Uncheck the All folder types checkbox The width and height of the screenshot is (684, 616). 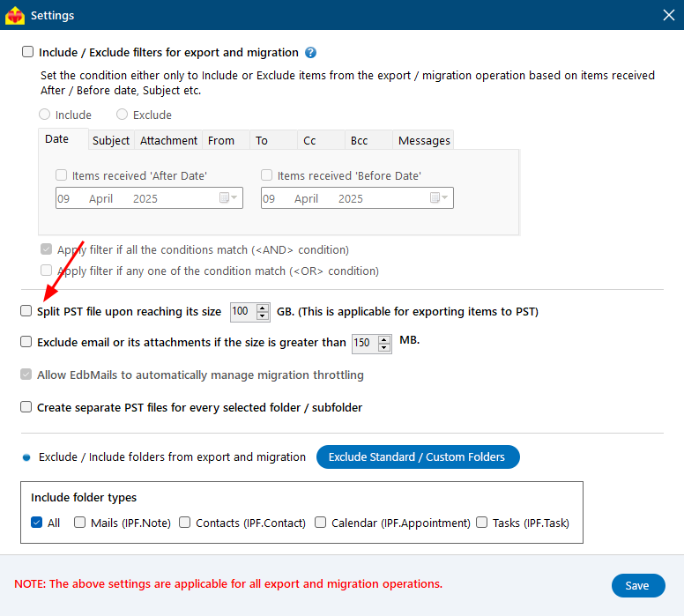pos(37,523)
